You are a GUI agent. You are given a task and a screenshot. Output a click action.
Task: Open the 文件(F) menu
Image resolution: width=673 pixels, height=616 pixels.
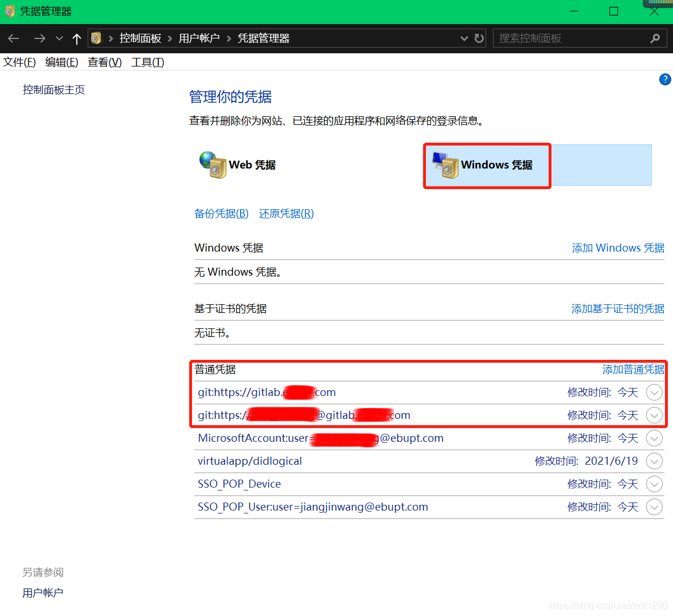[x=19, y=62]
